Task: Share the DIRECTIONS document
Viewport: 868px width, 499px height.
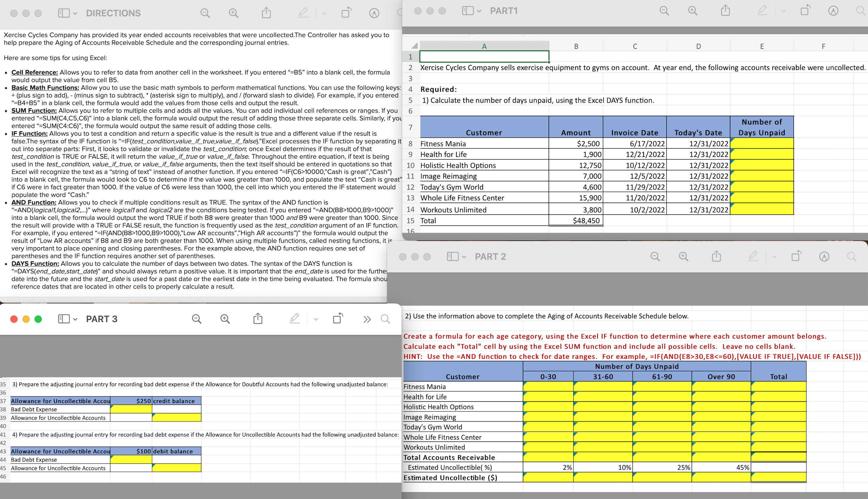Action: pyautogui.click(x=266, y=13)
